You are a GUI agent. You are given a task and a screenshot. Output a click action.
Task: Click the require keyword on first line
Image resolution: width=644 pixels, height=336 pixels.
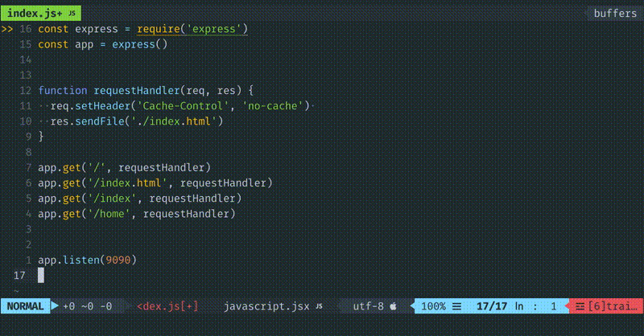click(x=158, y=29)
